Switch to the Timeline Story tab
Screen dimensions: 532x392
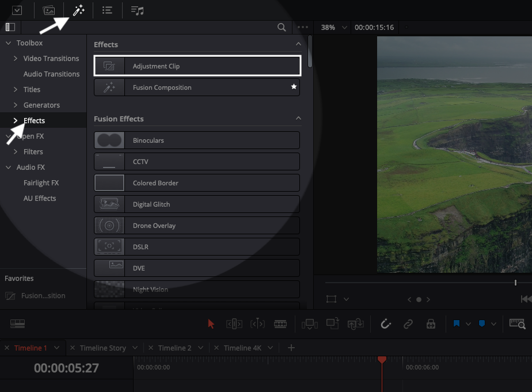tap(102, 348)
